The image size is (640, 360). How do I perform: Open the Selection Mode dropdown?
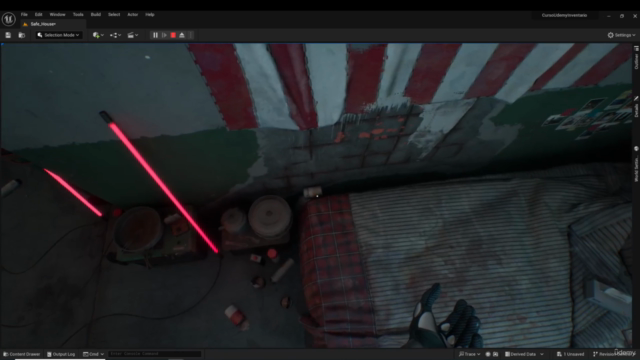coord(58,35)
